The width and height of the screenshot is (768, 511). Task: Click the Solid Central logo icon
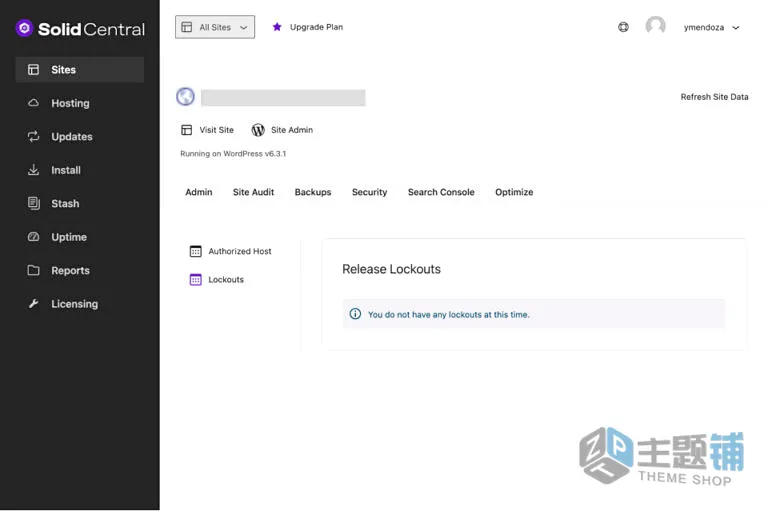coord(24,28)
